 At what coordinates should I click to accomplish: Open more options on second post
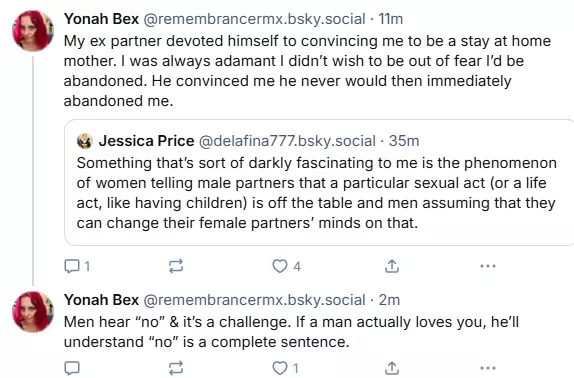(x=488, y=368)
